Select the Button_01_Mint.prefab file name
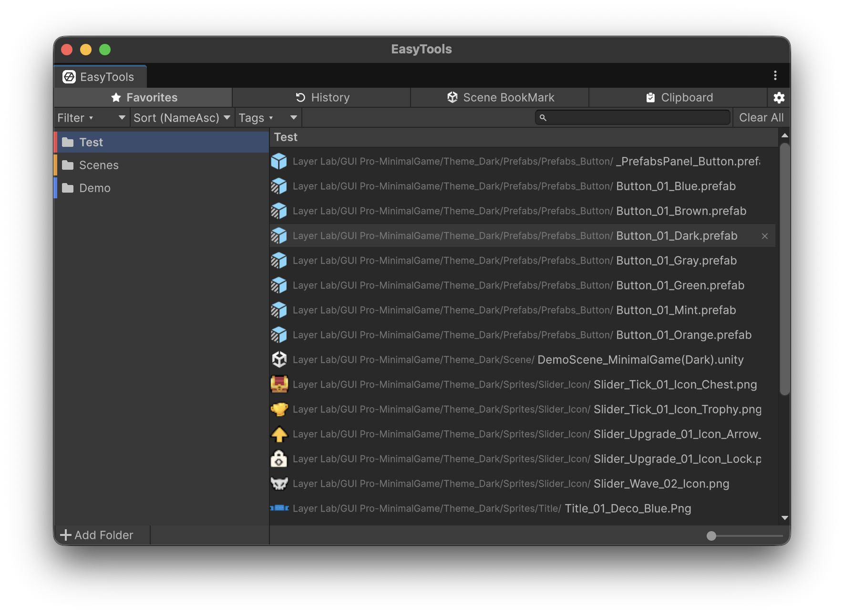The width and height of the screenshot is (844, 616). 676,310
